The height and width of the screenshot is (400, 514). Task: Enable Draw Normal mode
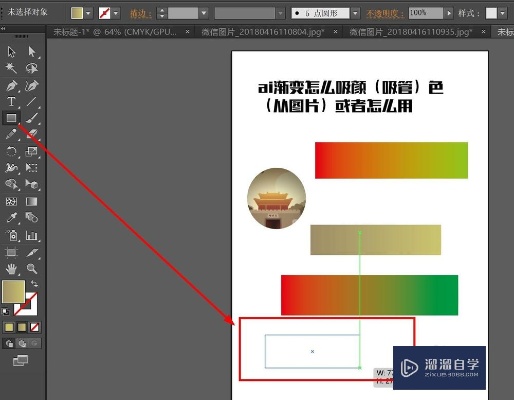tap(9, 343)
